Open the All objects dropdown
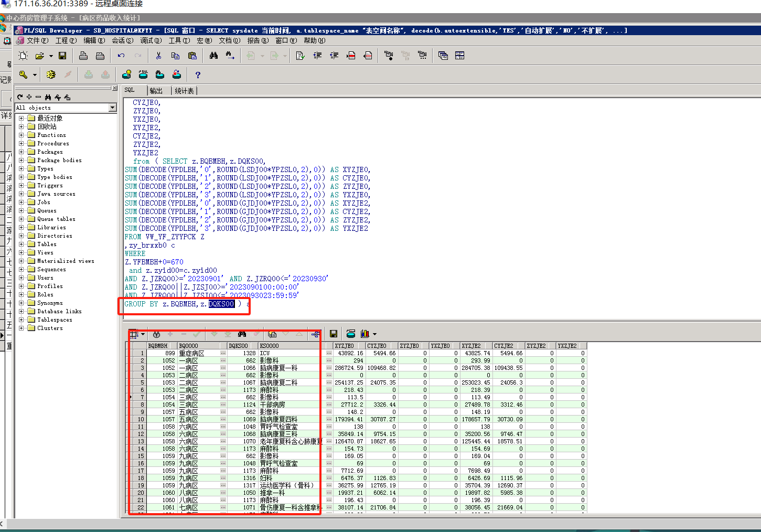The width and height of the screenshot is (761, 532). 112,108
